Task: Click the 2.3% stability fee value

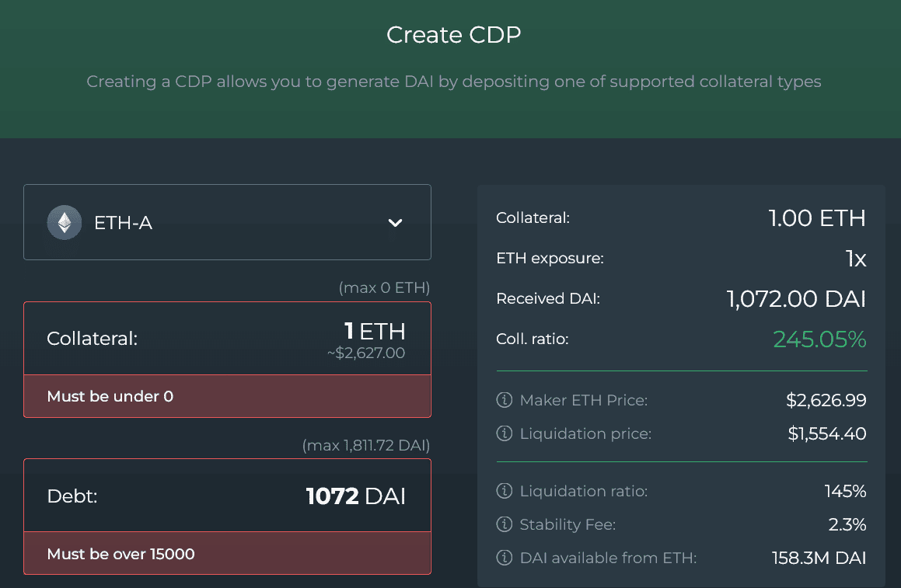Action: [x=847, y=524]
